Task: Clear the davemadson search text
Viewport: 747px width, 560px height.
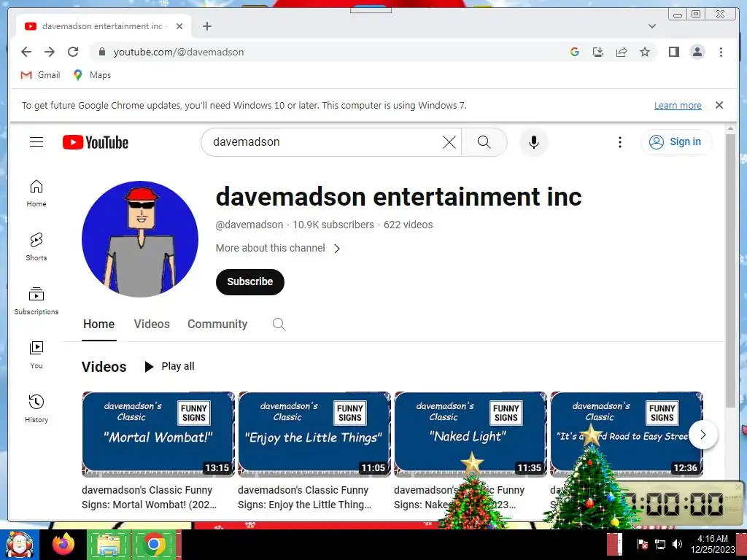Action: (449, 142)
